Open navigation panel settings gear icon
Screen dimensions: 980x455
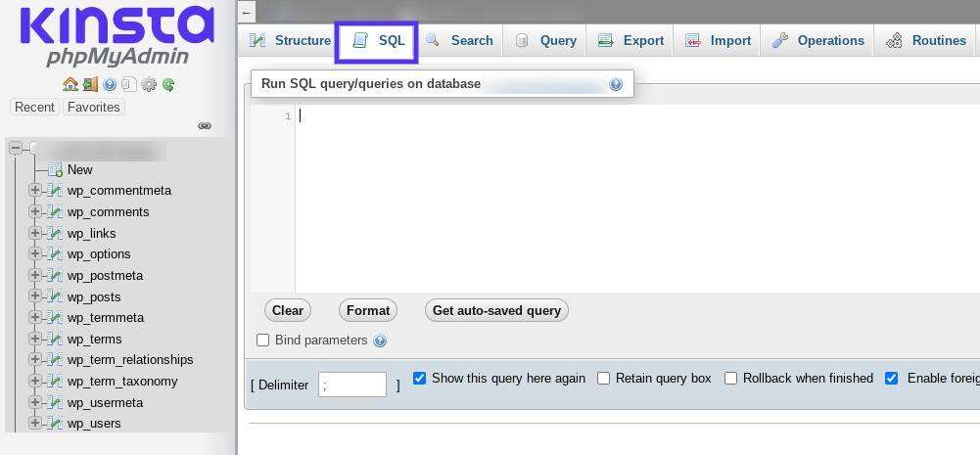click(149, 85)
